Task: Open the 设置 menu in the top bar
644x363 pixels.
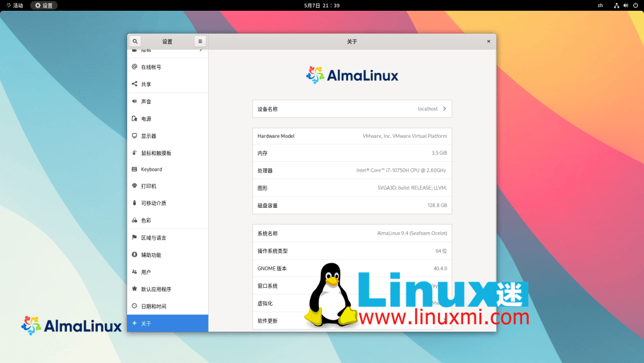Action: point(43,5)
